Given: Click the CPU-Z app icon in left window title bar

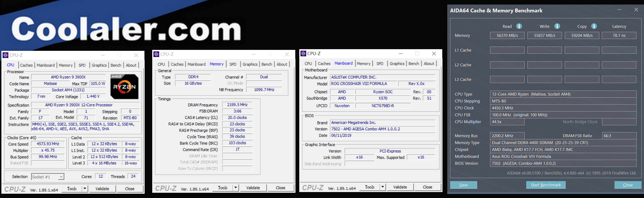Looking at the screenshot, I should (5, 55).
